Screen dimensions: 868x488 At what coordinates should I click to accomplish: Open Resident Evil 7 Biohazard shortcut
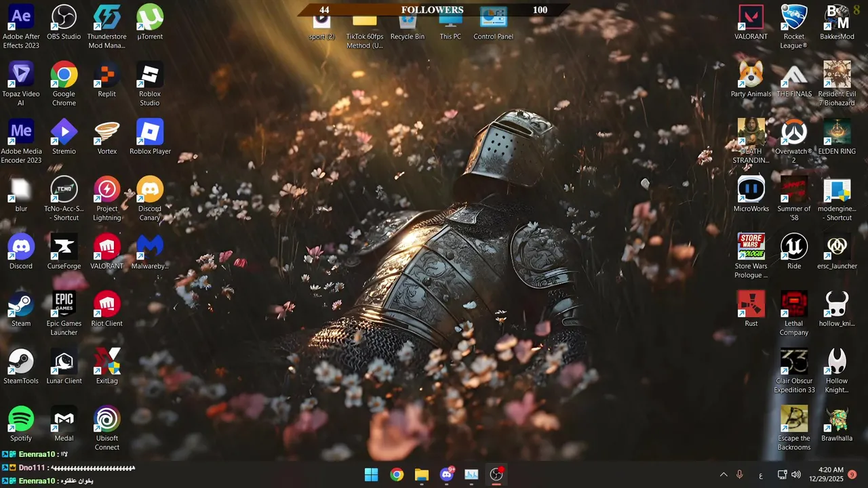837,83
